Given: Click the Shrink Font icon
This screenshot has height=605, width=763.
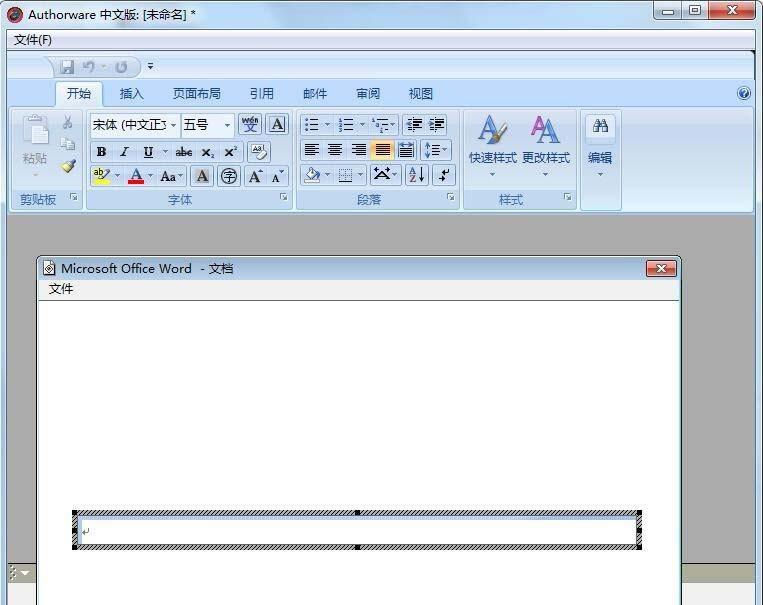Looking at the screenshot, I should click(277, 176).
